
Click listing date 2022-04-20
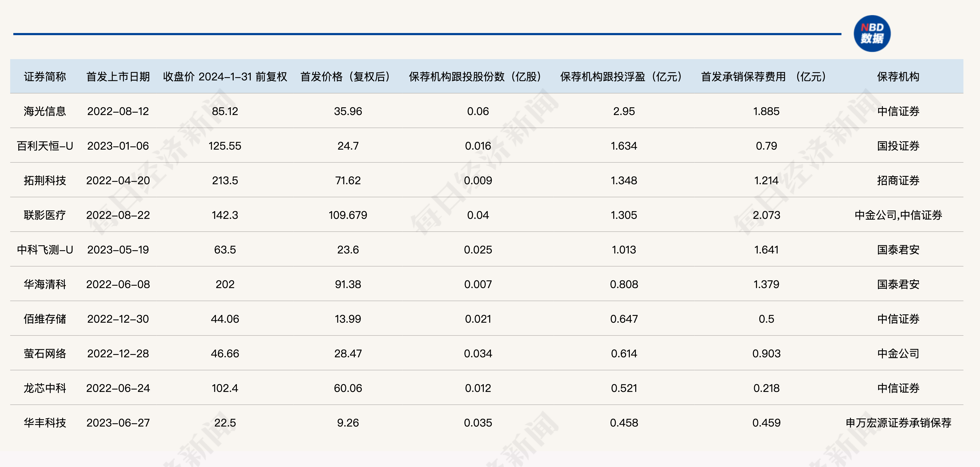pyautogui.click(x=118, y=181)
